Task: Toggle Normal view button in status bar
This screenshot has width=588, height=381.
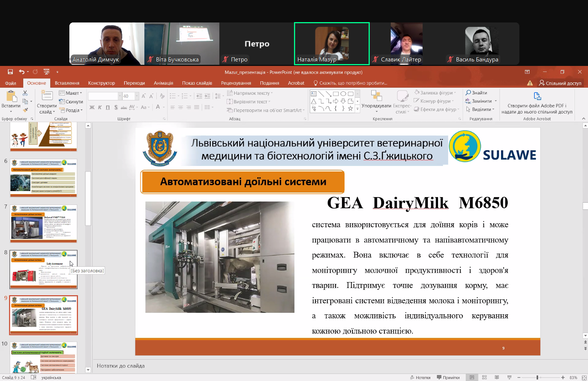Action: 472,377
